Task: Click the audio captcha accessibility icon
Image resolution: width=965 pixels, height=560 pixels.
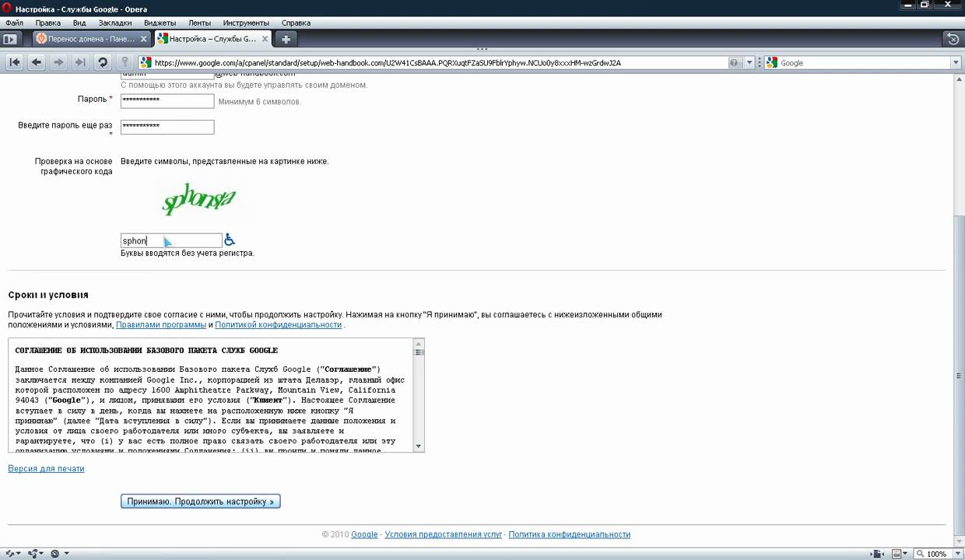Action: tap(230, 240)
